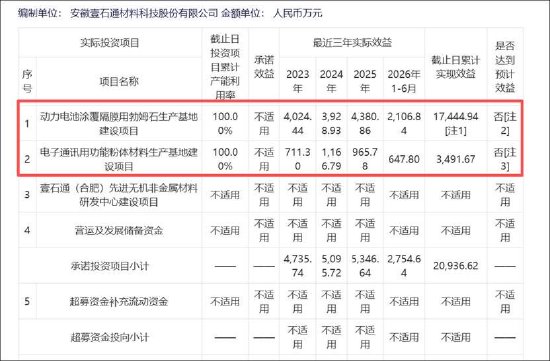
Task: Click the 承诺投资项目小计 row label
Action: point(110,266)
